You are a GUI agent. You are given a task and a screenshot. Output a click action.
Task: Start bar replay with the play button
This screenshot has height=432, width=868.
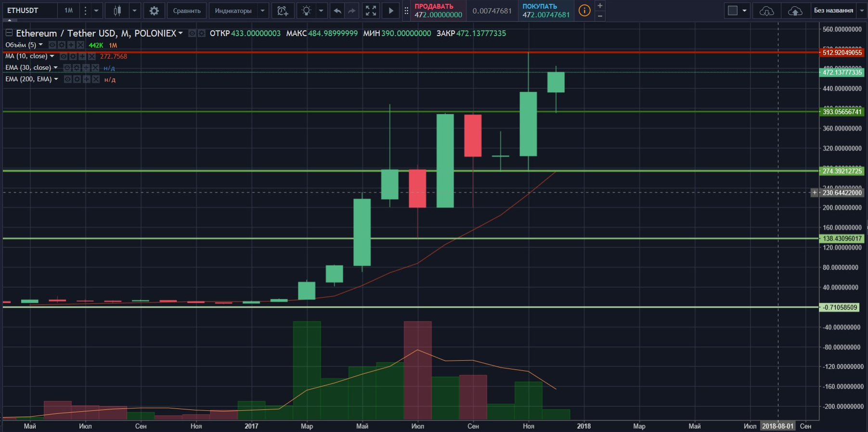pos(391,11)
